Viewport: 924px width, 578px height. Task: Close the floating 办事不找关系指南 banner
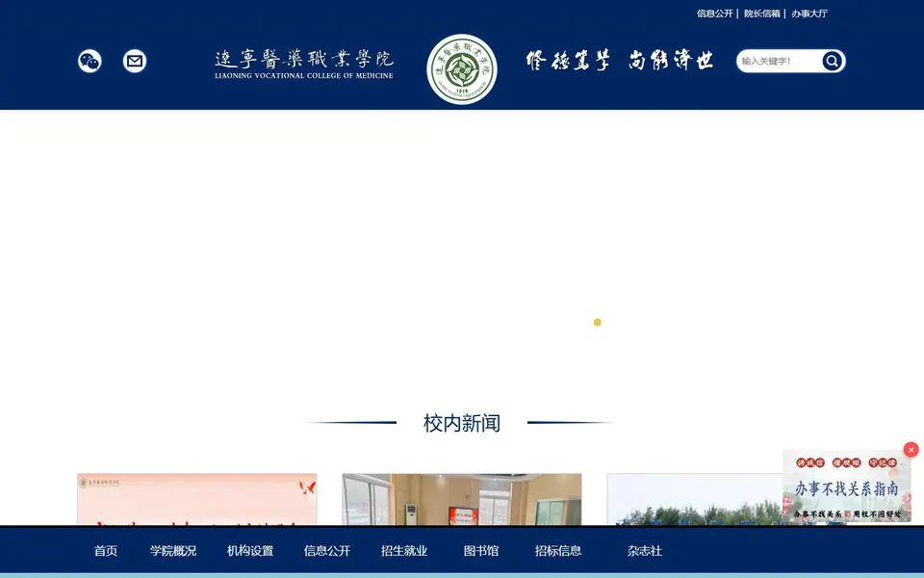[911, 450]
